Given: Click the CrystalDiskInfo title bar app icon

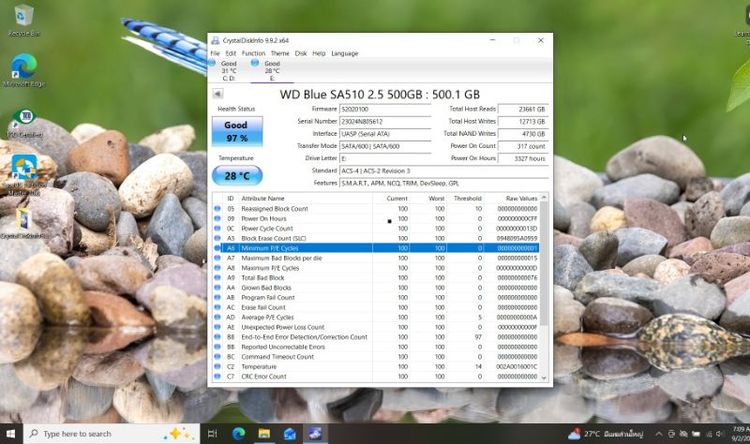Looking at the screenshot, I should pyautogui.click(x=215, y=40).
